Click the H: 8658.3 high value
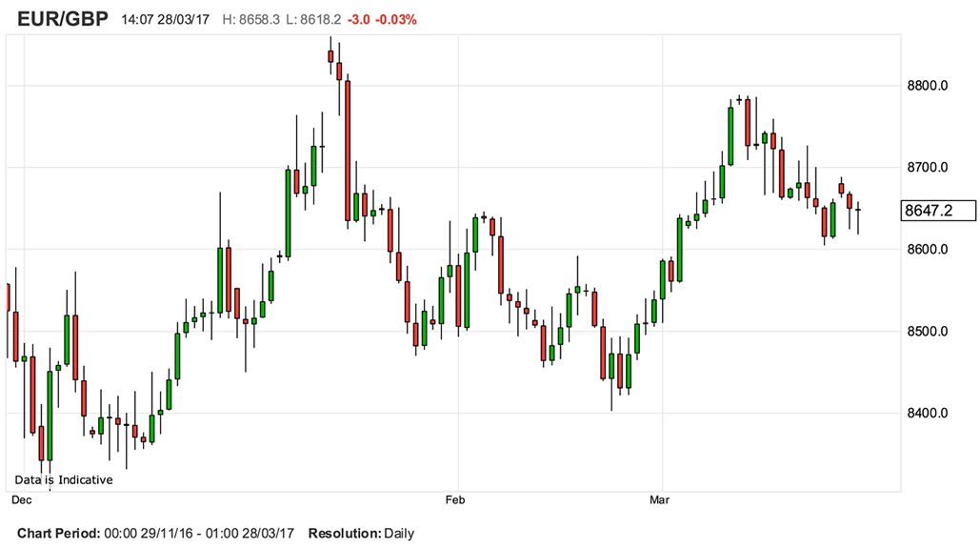Image resolution: width=980 pixels, height=549 pixels. tap(253, 20)
